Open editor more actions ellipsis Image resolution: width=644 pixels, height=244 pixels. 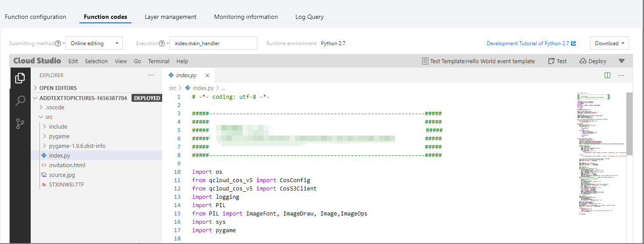click(x=621, y=75)
